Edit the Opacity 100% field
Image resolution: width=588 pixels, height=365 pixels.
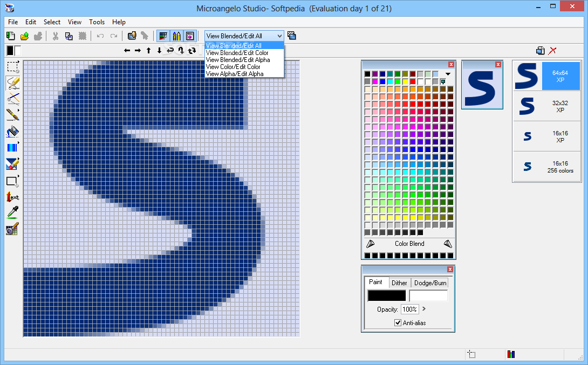(409, 309)
